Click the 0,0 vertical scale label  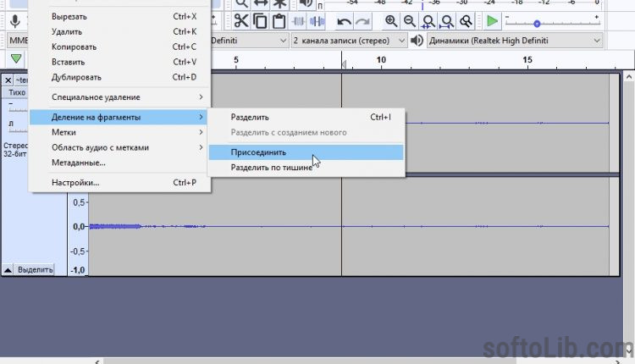[x=79, y=226]
